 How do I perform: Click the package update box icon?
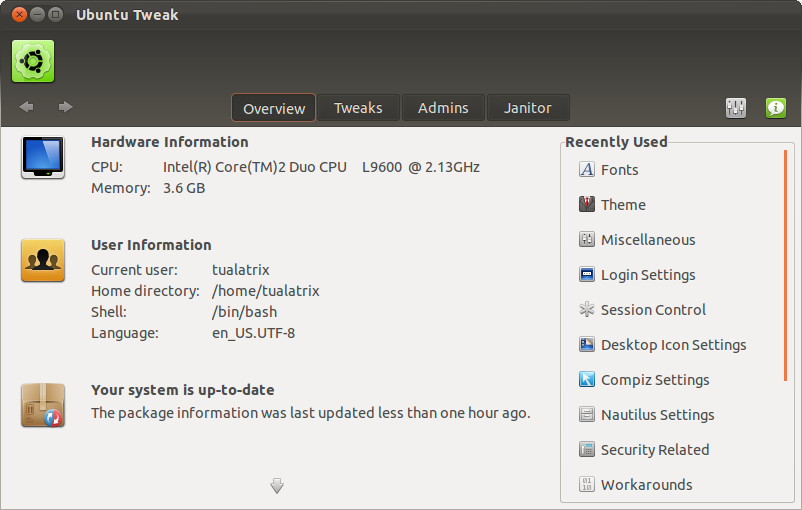[x=43, y=406]
